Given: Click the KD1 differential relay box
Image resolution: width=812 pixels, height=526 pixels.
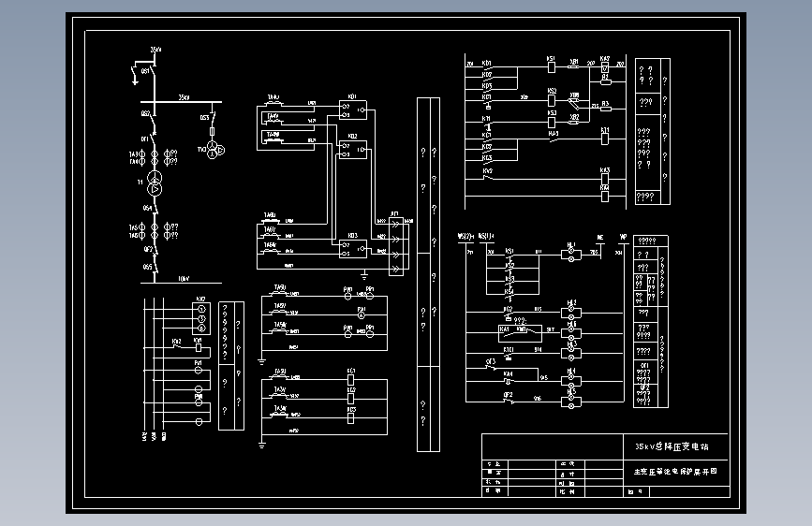Looking at the screenshot, I should click(353, 110).
